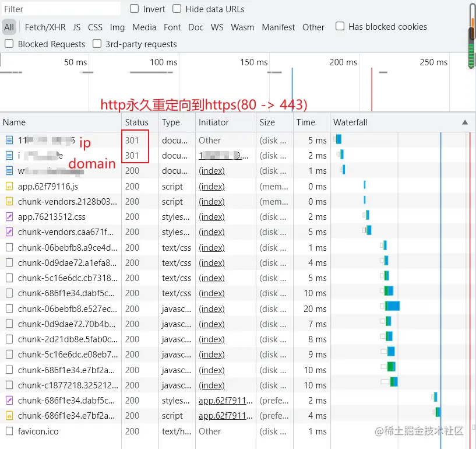Sort by Type column header
476x449 pixels.
coord(177,122)
